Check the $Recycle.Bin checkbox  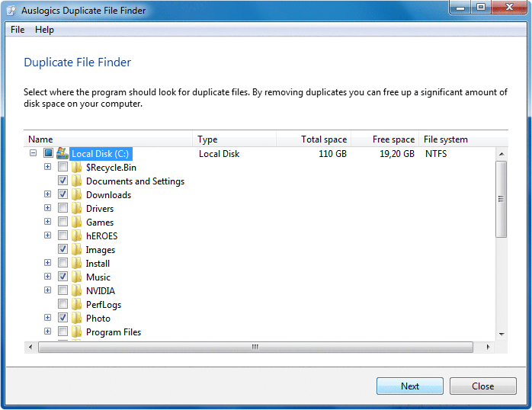62,166
